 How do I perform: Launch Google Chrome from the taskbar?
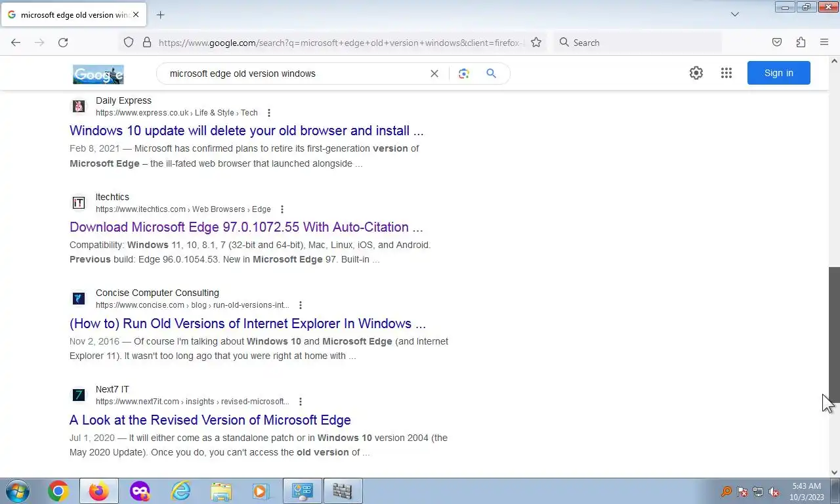point(58,491)
